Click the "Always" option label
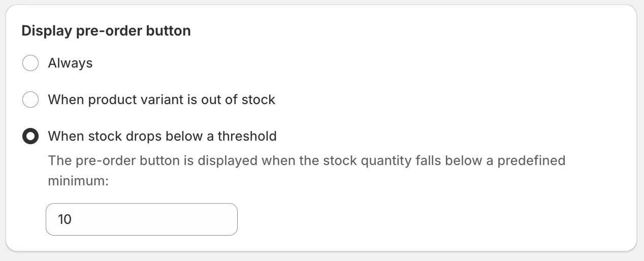 (70, 63)
